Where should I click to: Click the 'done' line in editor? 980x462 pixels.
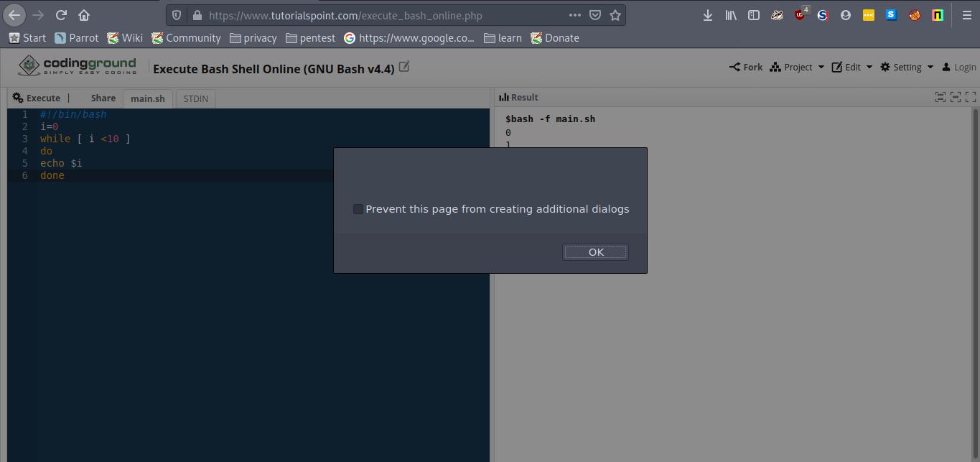coord(52,175)
